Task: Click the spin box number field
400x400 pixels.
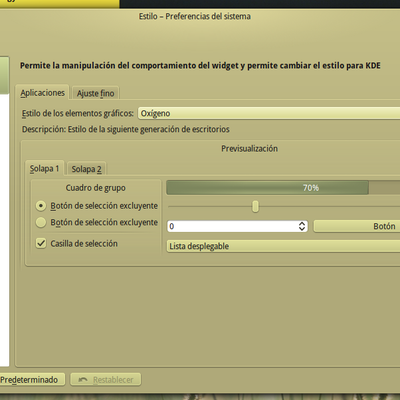Action: tap(232, 226)
